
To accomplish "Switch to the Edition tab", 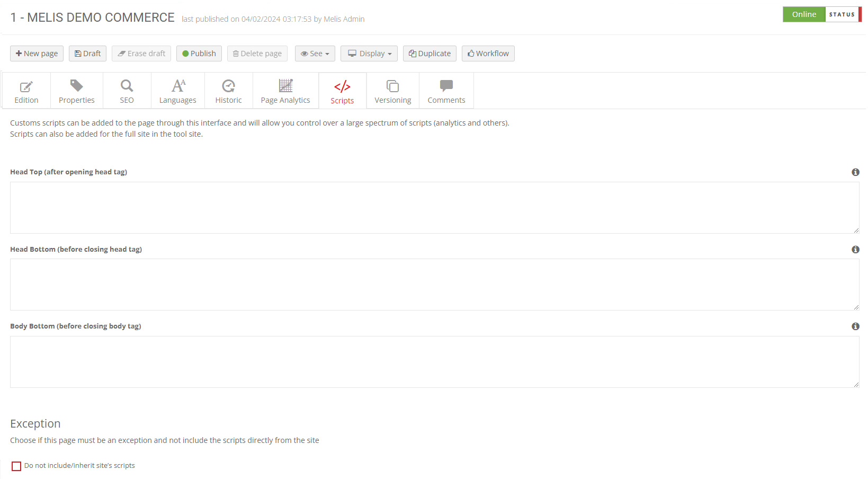I will pyautogui.click(x=26, y=91).
